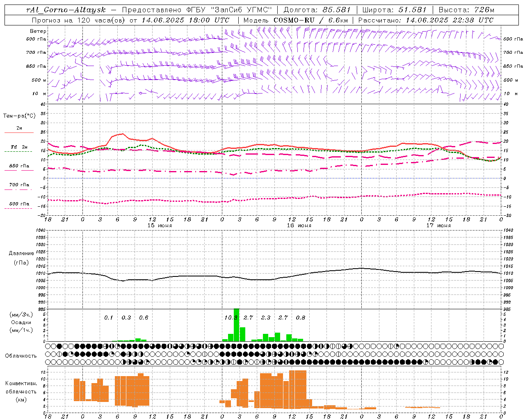Click the Осадки precipitation label
The height and width of the screenshot is (420, 525).
(x=21, y=322)
